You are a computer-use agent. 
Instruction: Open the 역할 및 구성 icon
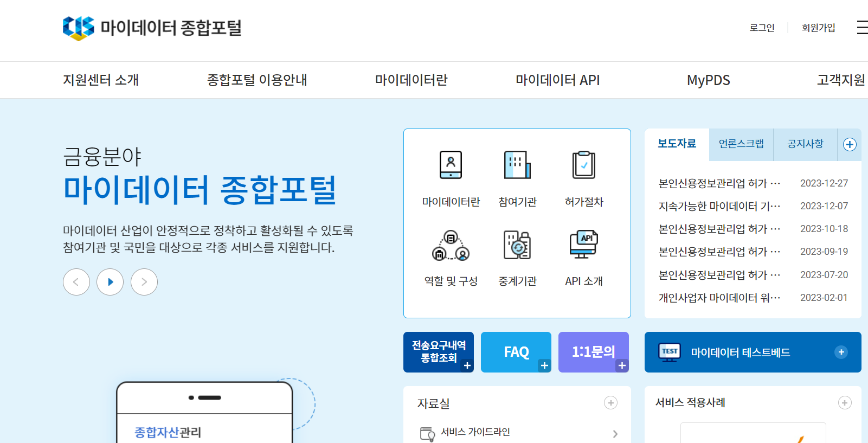pos(451,245)
